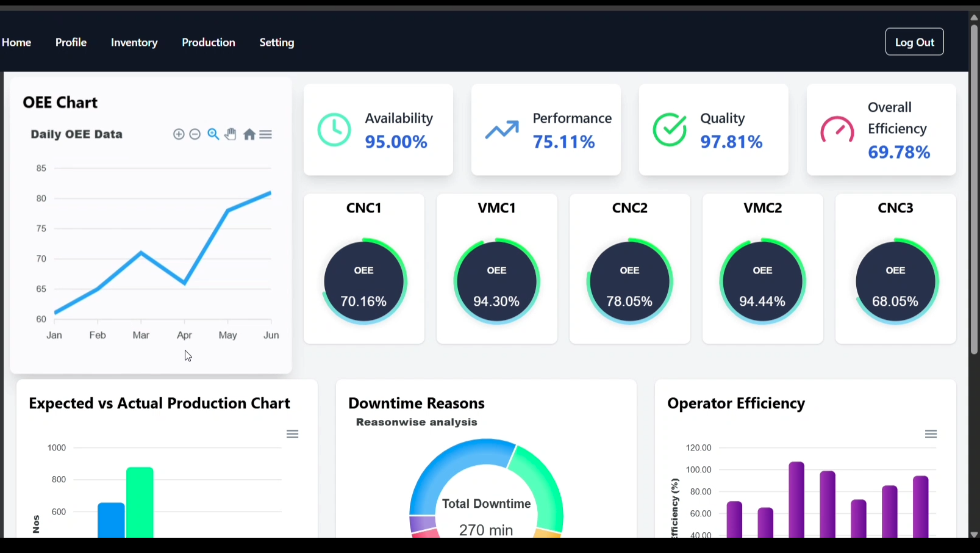The width and height of the screenshot is (980, 553).
Task: Navigate to the Profile menu item
Action: tap(71, 42)
